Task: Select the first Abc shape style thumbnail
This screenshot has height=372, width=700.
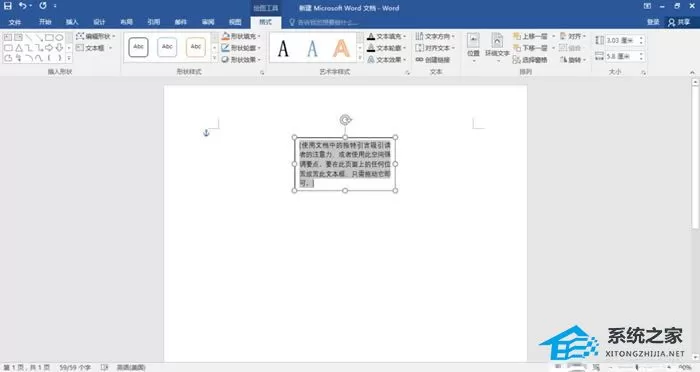Action: 138,47
